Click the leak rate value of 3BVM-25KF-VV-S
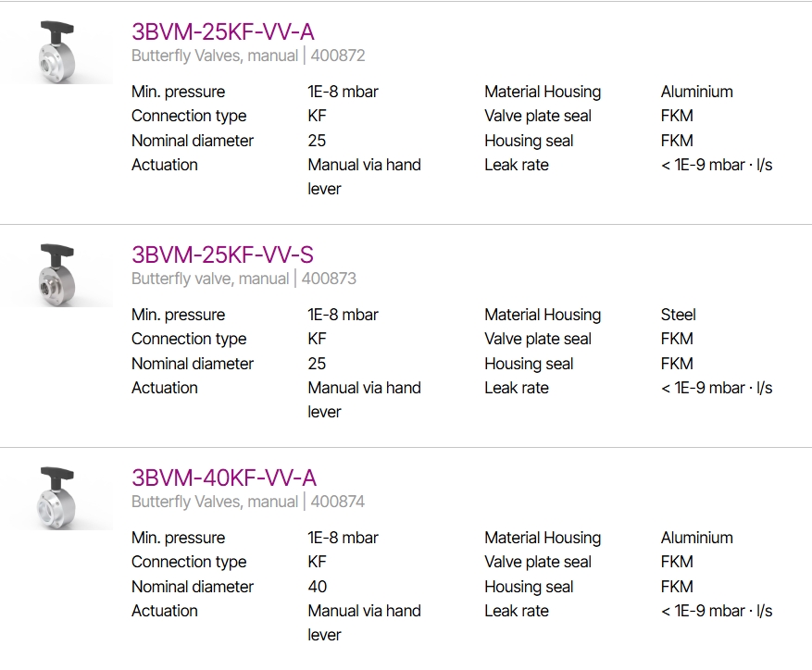Screen dimensions: 812x670 (x=717, y=388)
